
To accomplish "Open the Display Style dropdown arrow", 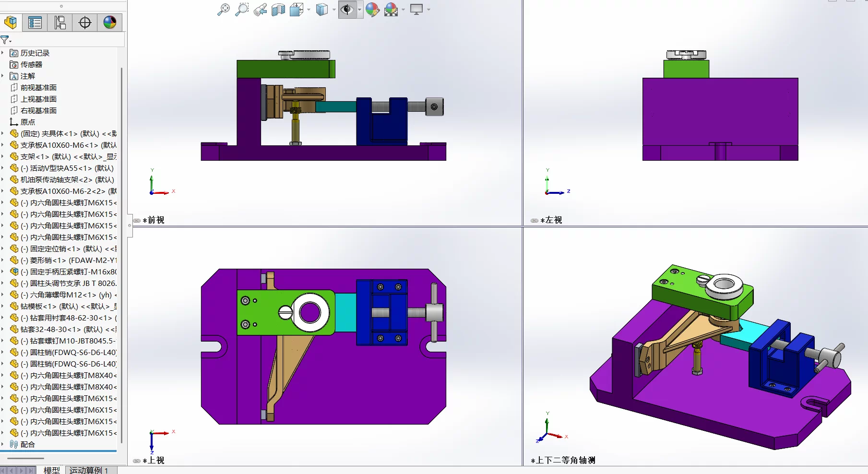I will [334, 10].
